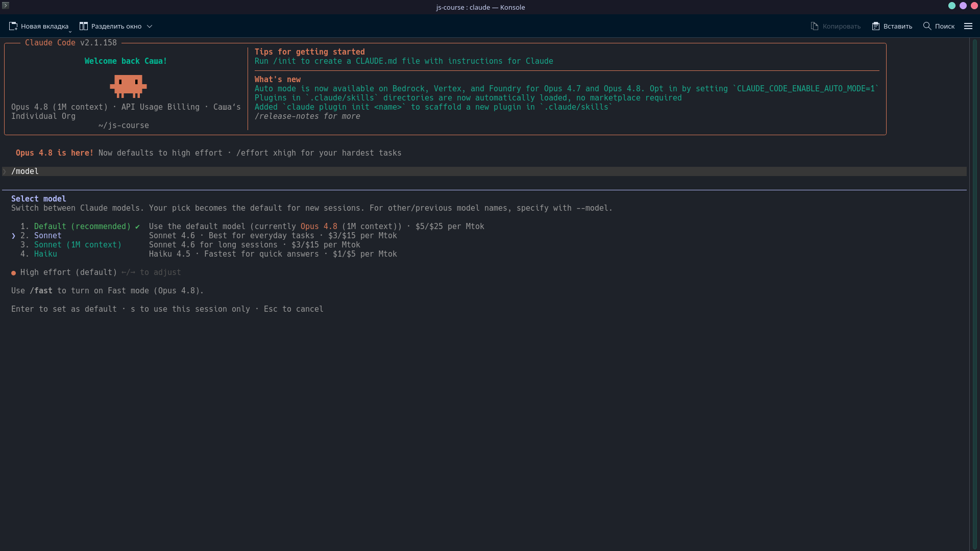The image size is (980, 551).
Task: Click the 'Claude Code v2.1.158' title
Action: pos(70,43)
